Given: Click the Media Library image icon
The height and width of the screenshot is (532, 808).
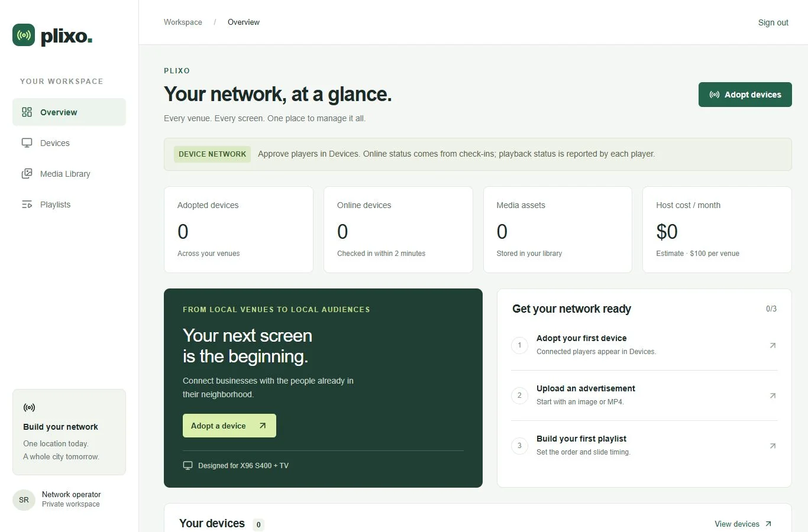Looking at the screenshot, I should coord(27,174).
